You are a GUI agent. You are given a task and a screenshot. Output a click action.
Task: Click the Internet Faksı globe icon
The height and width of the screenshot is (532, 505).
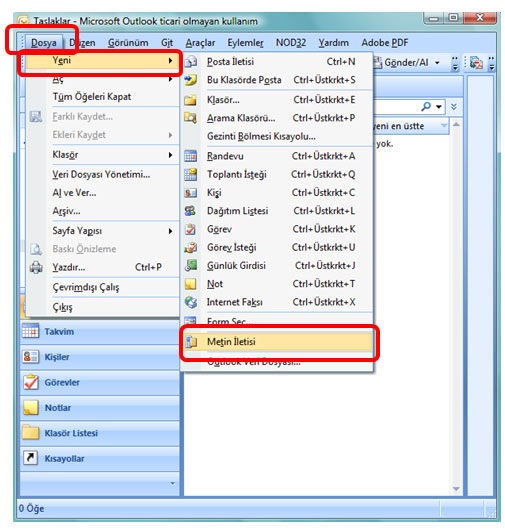click(191, 302)
